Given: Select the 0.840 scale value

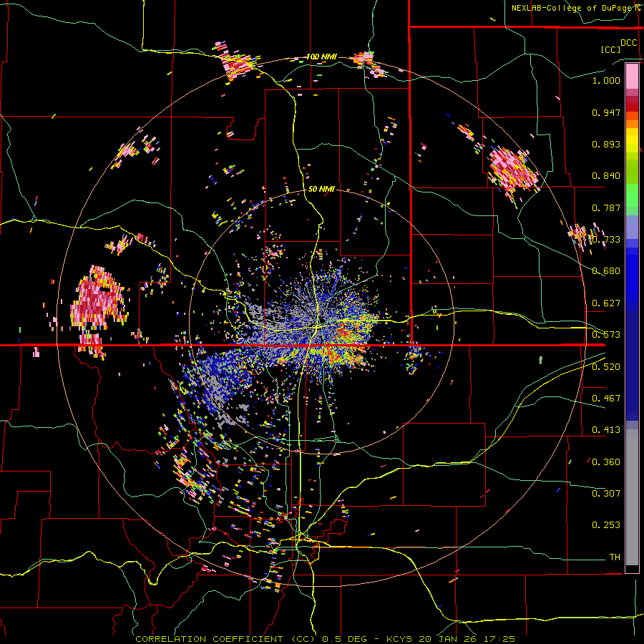Looking at the screenshot, I should [606, 176].
